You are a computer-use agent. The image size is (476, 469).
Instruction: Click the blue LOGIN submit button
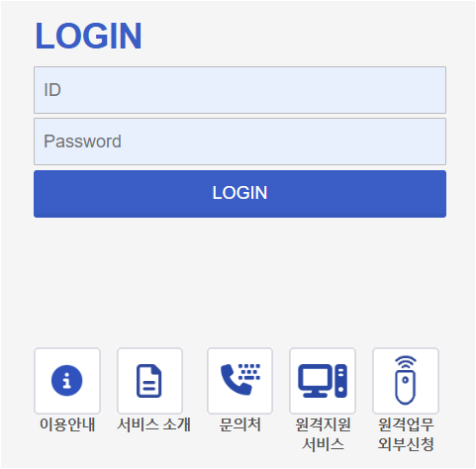pos(239,194)
